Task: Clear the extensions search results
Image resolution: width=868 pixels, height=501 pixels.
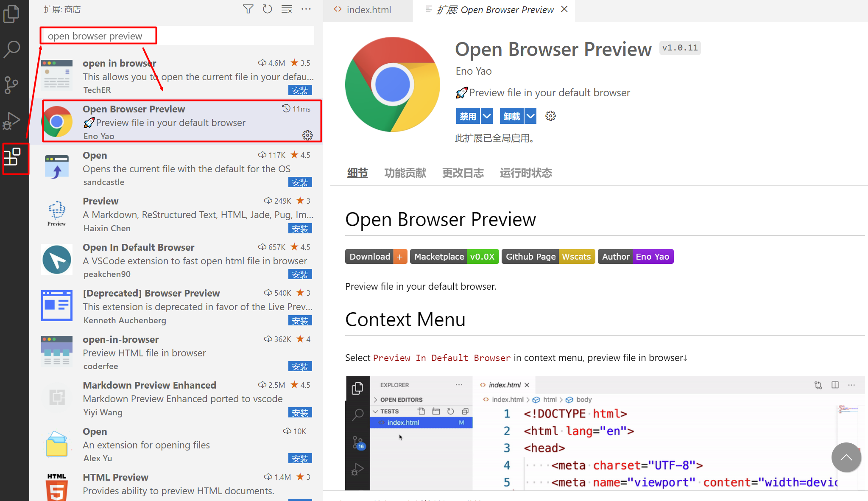Action: pos(287,9)
